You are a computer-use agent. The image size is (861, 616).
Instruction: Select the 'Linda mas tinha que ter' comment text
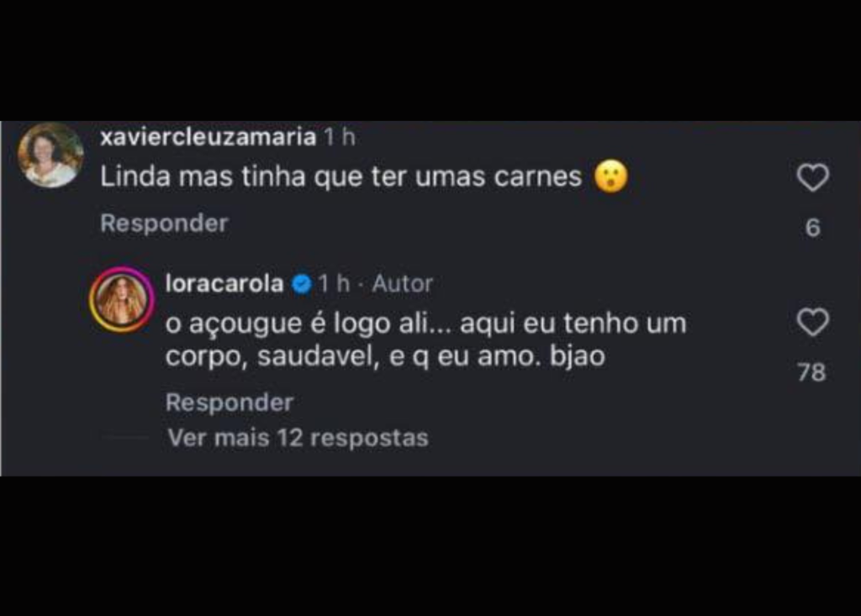(x=341, y=176)
